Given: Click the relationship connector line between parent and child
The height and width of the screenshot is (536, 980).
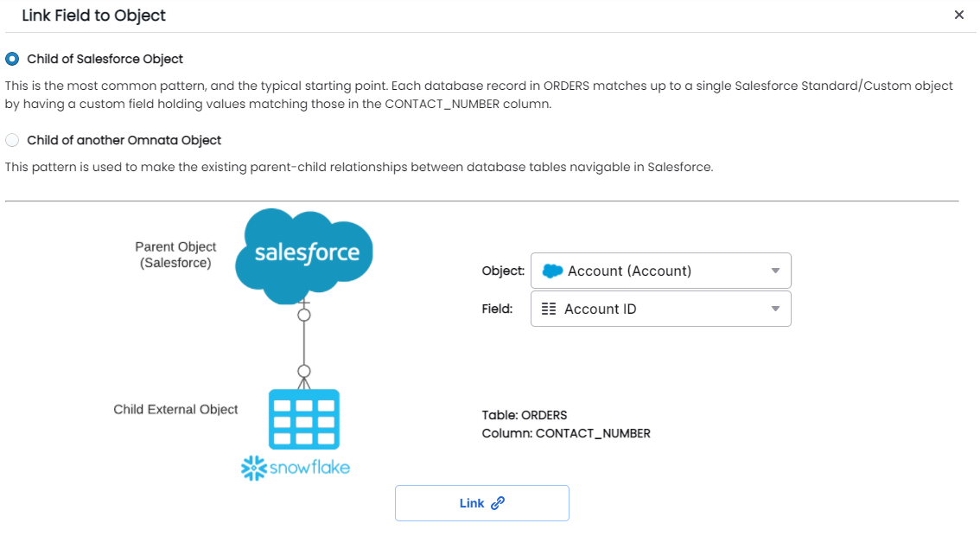Looking at the screenshot, I should tap(303, 342).
